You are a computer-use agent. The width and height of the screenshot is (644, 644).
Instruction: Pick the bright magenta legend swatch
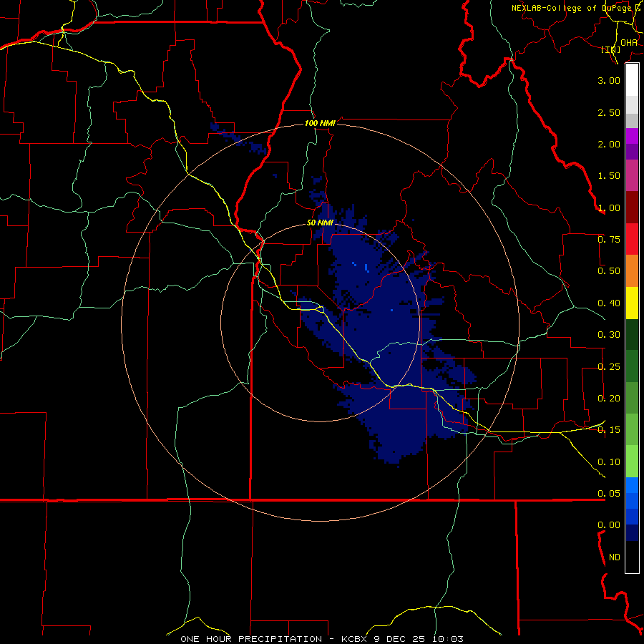tap(632, 136)
